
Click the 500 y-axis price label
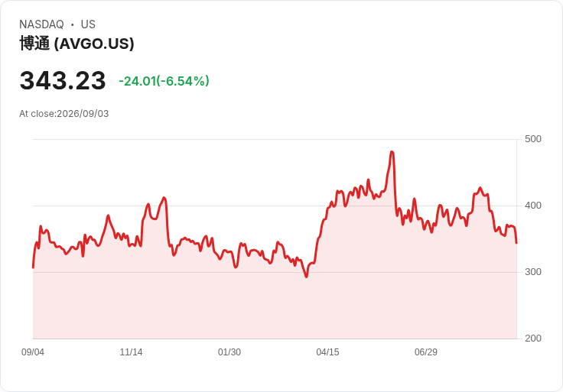533,139
